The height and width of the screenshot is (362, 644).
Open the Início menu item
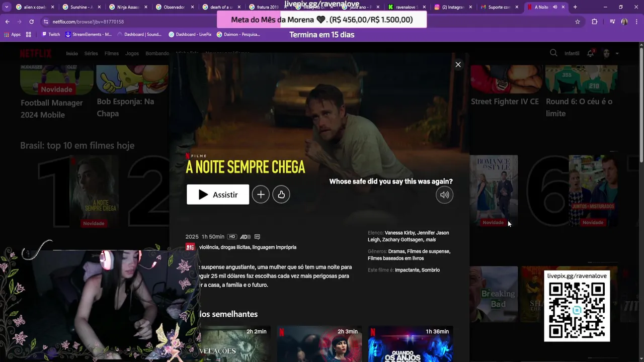click(72, 53)
